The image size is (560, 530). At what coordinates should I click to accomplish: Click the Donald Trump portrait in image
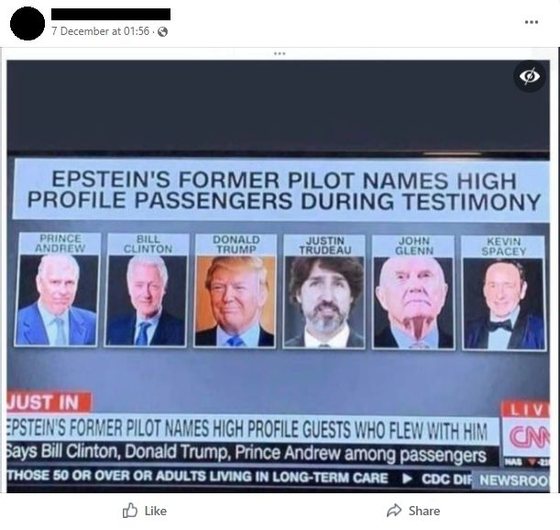(x=235, y=301)
